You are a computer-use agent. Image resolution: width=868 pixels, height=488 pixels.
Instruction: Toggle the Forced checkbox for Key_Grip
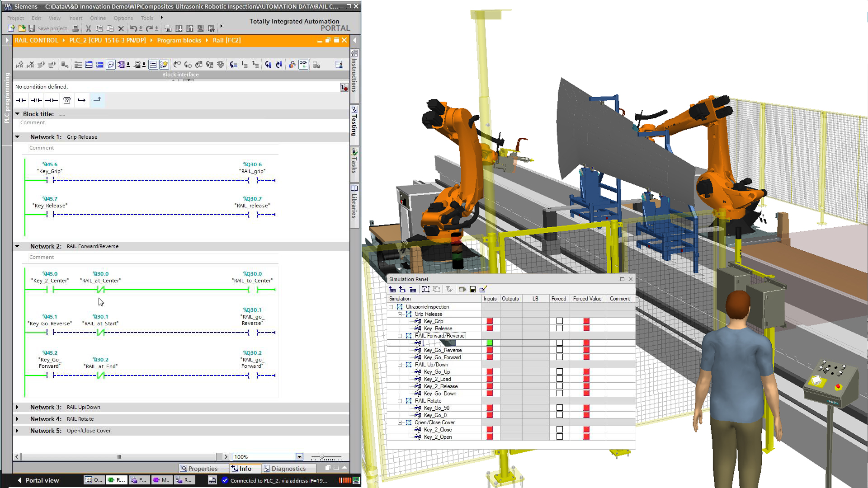560,321
